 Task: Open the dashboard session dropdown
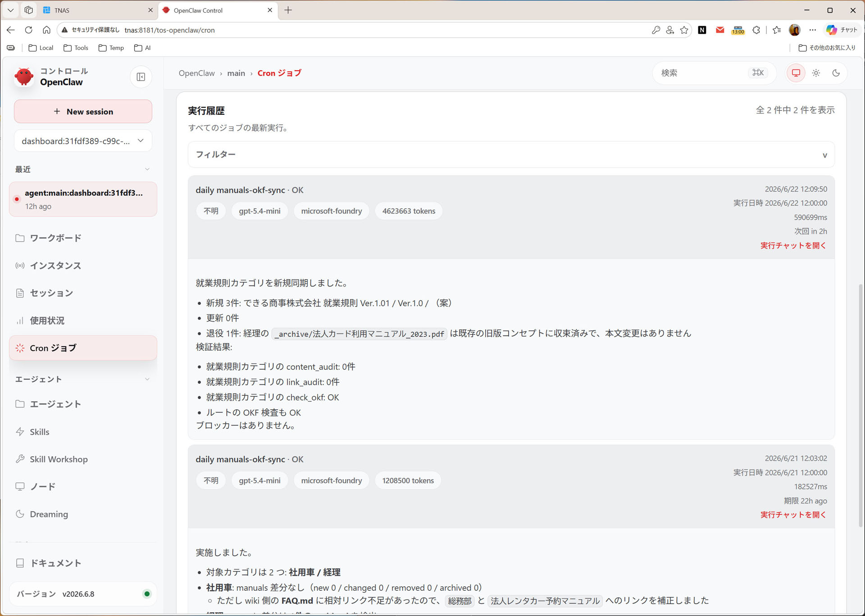83,141
